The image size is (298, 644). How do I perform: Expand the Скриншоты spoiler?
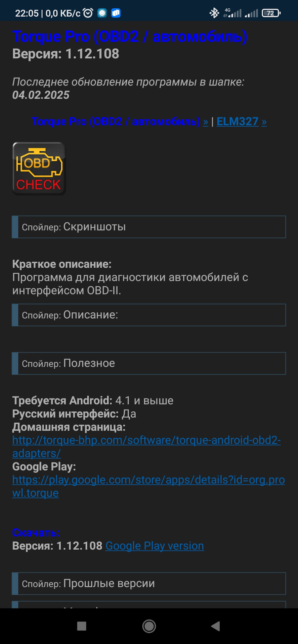(x=149, y=227)
